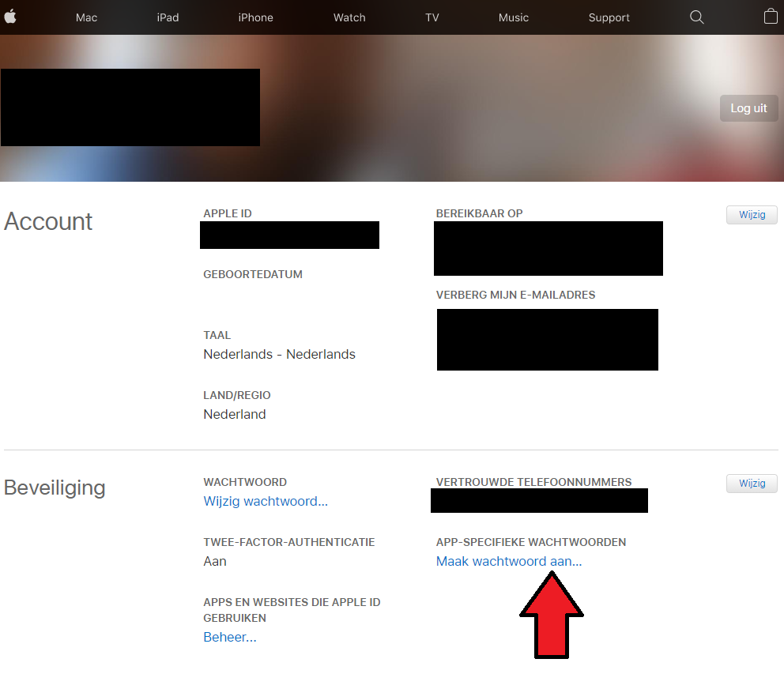Open the Watch navigation item

pos(349,17)
